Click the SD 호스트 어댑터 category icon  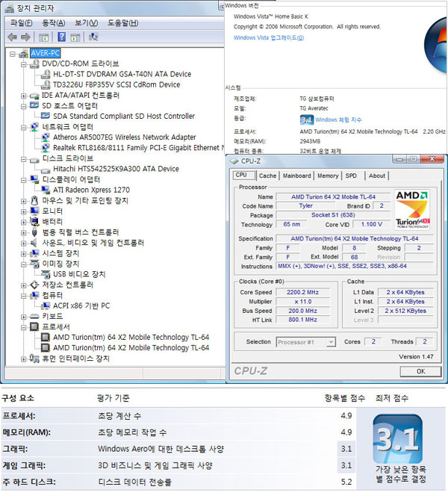34,105
